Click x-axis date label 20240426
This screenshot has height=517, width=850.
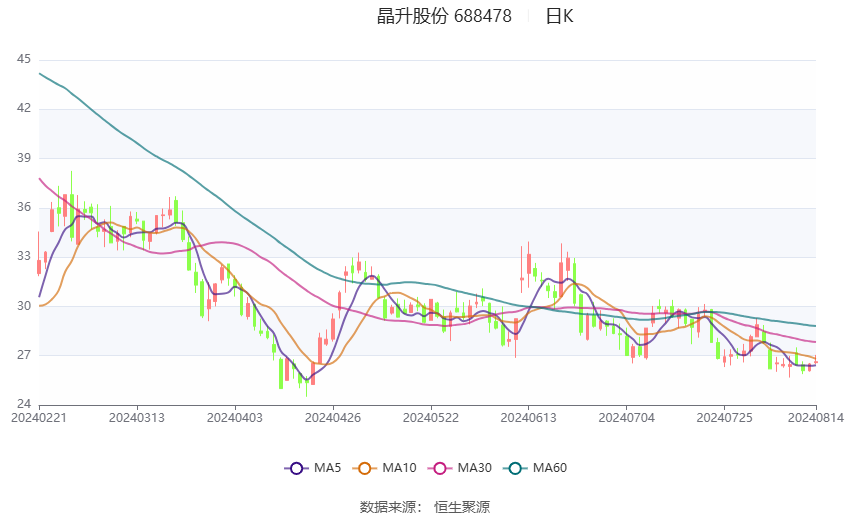(x=333, y=418)
